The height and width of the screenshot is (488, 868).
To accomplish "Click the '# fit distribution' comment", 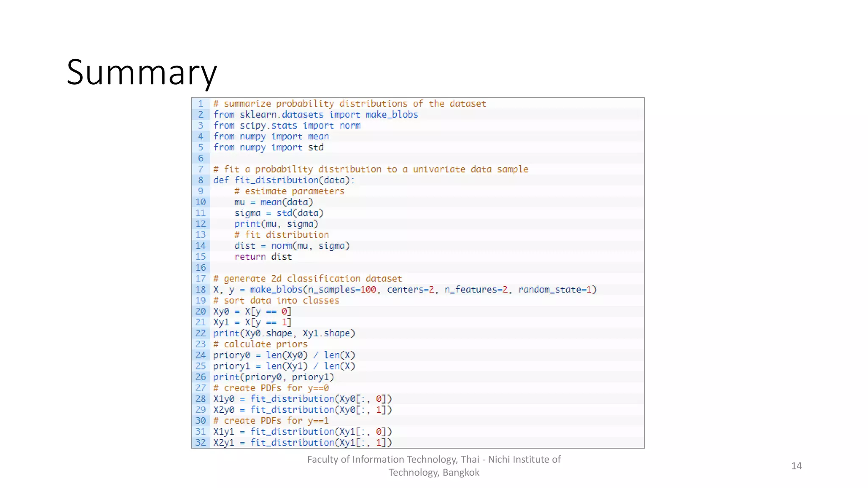I will 281,235.
